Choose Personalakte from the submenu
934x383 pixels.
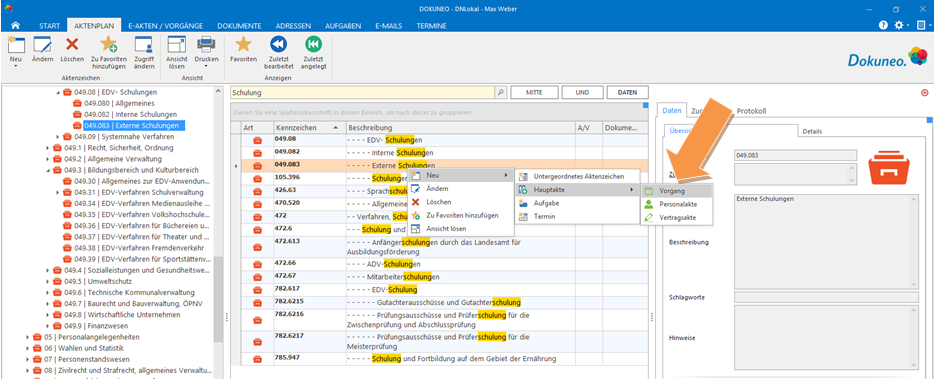[x=676, y=204]
